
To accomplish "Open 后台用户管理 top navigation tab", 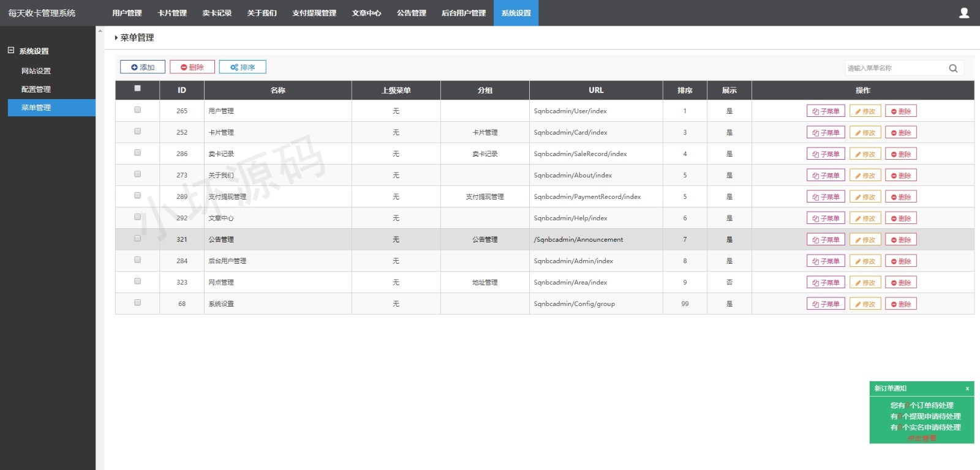I will click(x=464, y=13).
